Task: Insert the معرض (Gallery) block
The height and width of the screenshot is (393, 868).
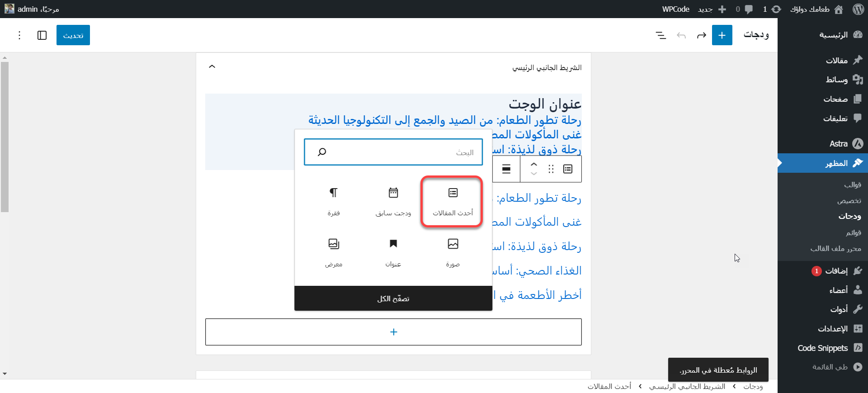Action: tap(334, 252)
